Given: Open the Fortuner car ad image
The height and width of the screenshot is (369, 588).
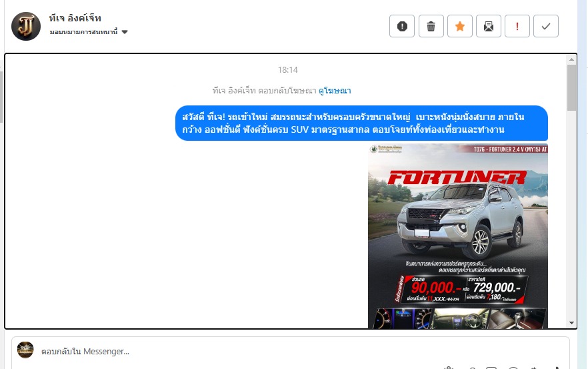Looking at the screenshot, I should click(x=458, y=236).
